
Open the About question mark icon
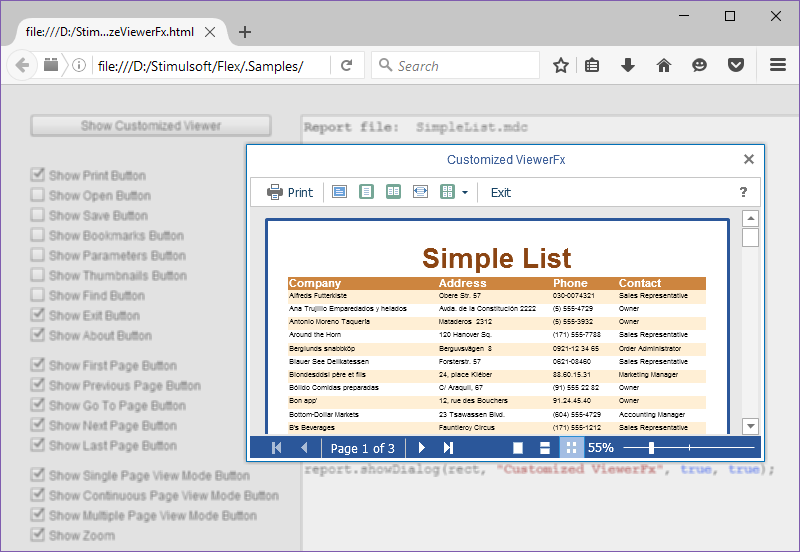coord(743,192)
